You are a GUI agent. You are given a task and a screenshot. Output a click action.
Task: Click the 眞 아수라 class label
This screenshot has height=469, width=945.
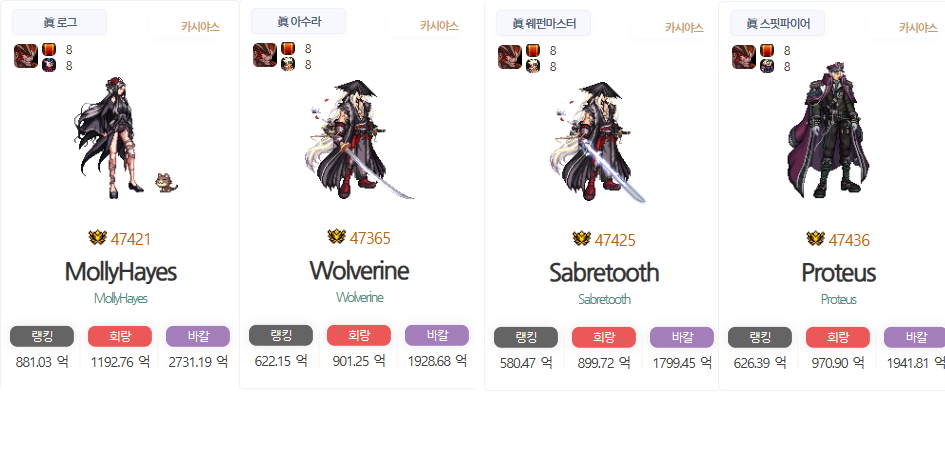point(298,21)
